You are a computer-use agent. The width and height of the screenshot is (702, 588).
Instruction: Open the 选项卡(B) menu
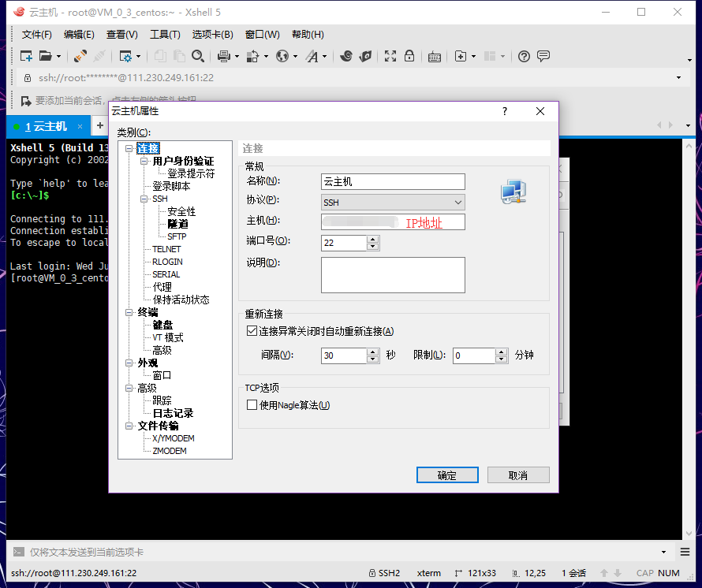pos(213,35)
